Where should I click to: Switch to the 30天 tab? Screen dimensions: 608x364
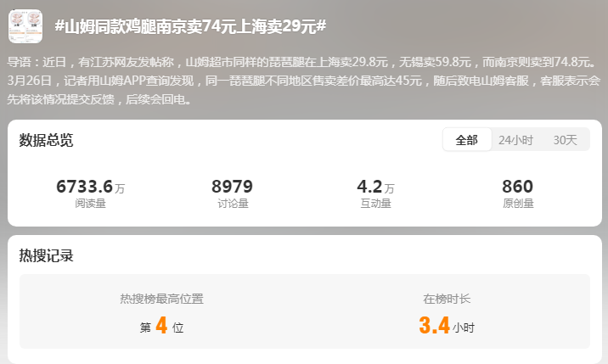[565, 139]
